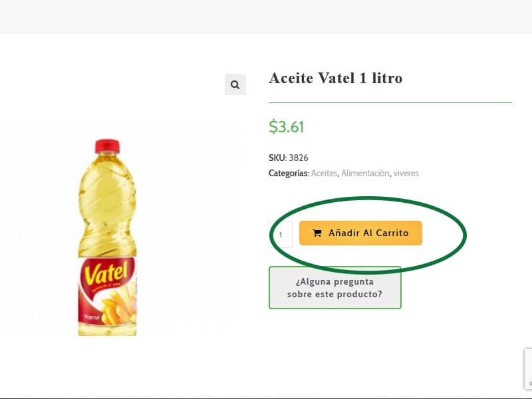The height and width of the screenshot is (399, 532).
Task: Click the Añadir Al Carrito button
Action: coord(361,233)
